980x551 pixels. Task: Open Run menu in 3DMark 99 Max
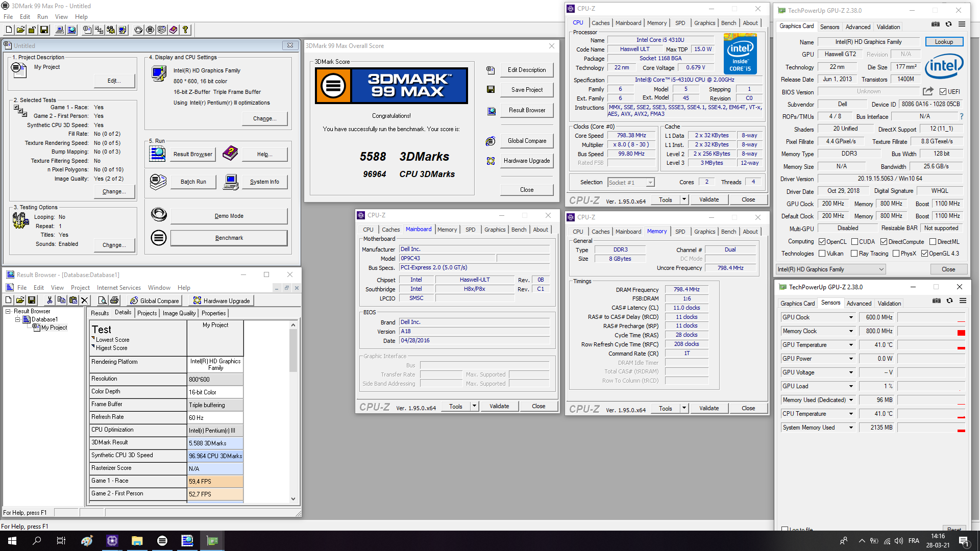point(42,17)
